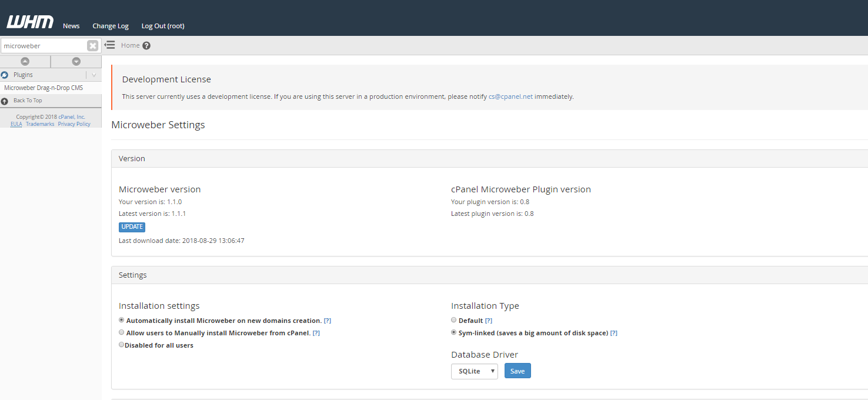
Task: Open the Trademarks link
Action: [x=40, y=124]
